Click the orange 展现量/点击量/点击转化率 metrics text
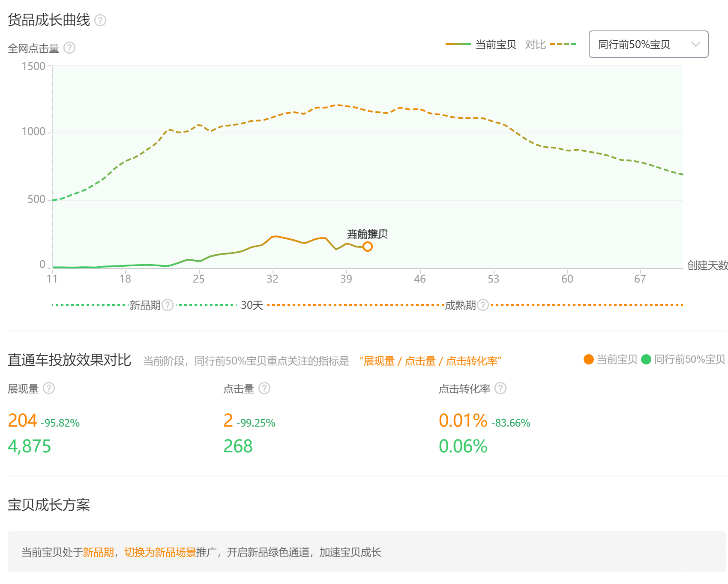This screenshot has height=584, width=728. pos(431,361)
